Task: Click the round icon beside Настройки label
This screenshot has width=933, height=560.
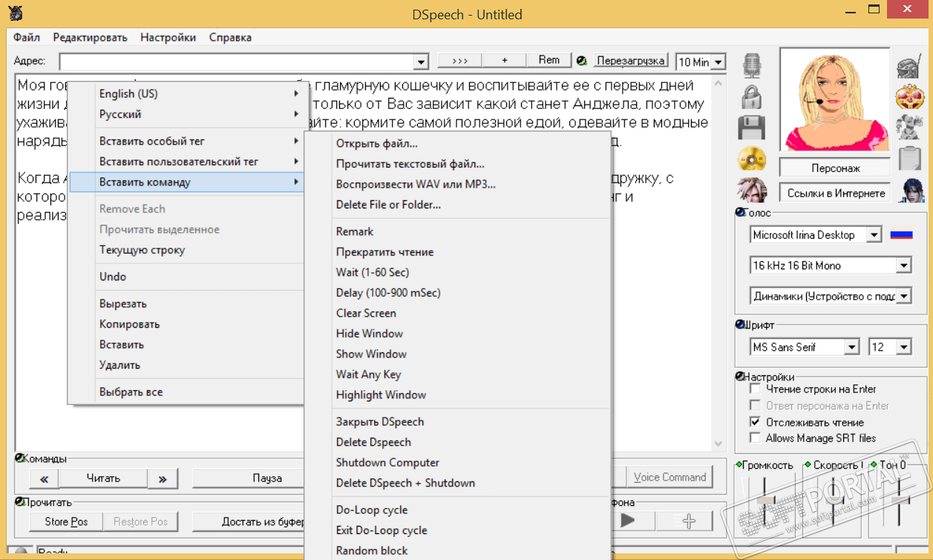Action: (x=739, y=376)
